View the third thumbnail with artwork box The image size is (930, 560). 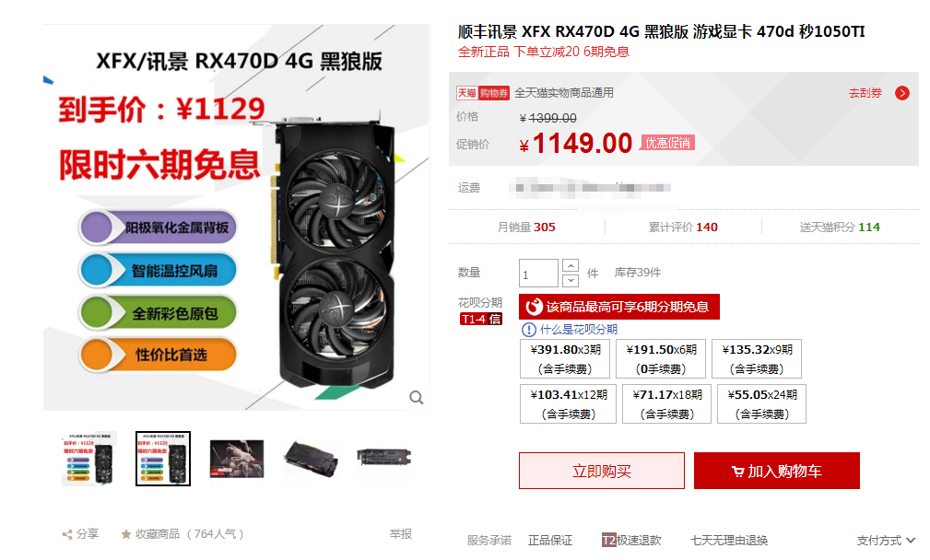(x=237, y=459)
